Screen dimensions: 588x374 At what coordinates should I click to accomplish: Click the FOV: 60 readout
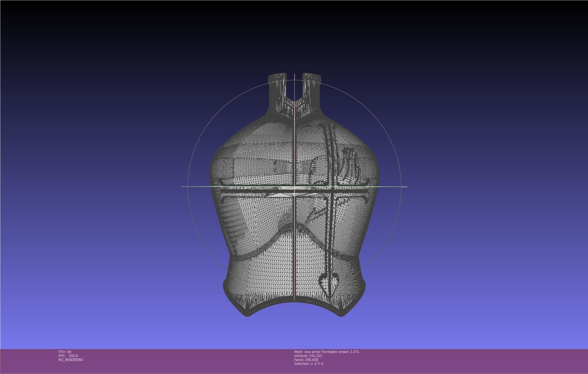pyautogui.click(x=65, y=352)
